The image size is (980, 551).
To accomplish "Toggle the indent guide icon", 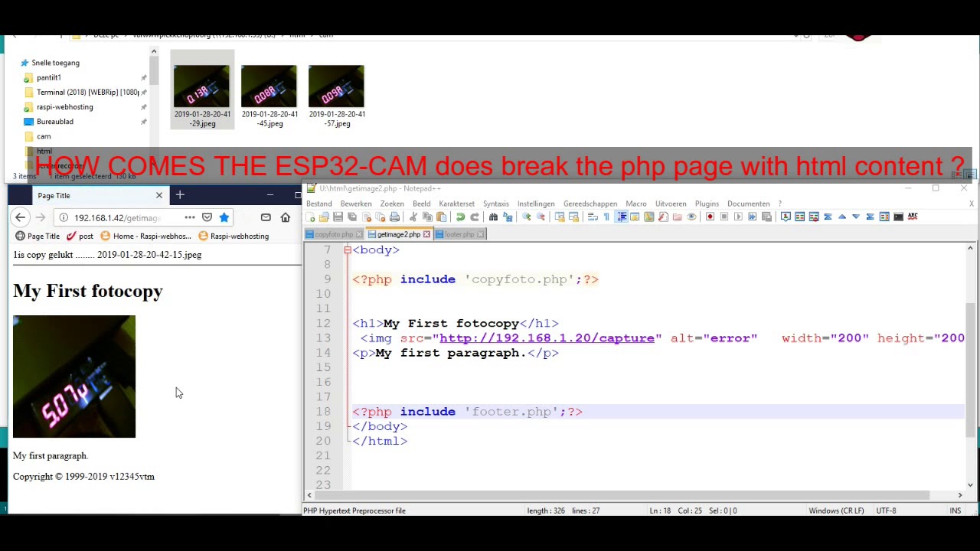I will click(621, 217).
